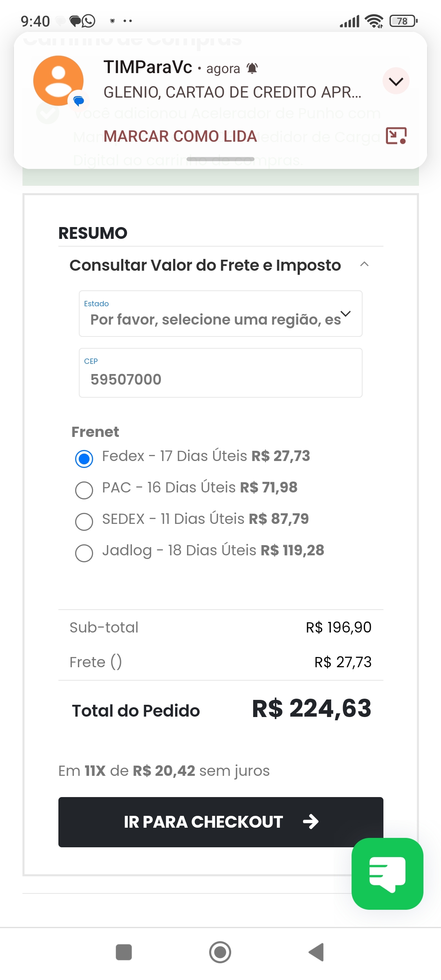
Task: Open the TIMParaVc message notification text
Action: [232, 92]
